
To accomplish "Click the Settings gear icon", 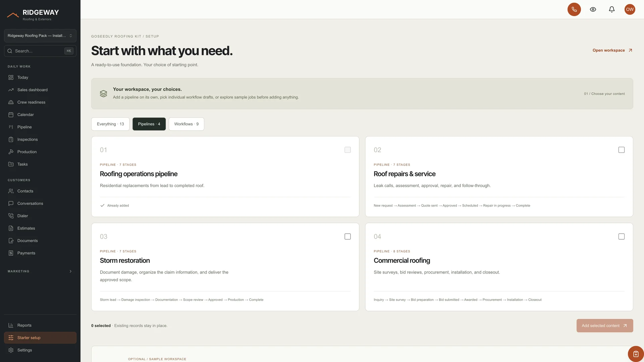I will 11,350.
